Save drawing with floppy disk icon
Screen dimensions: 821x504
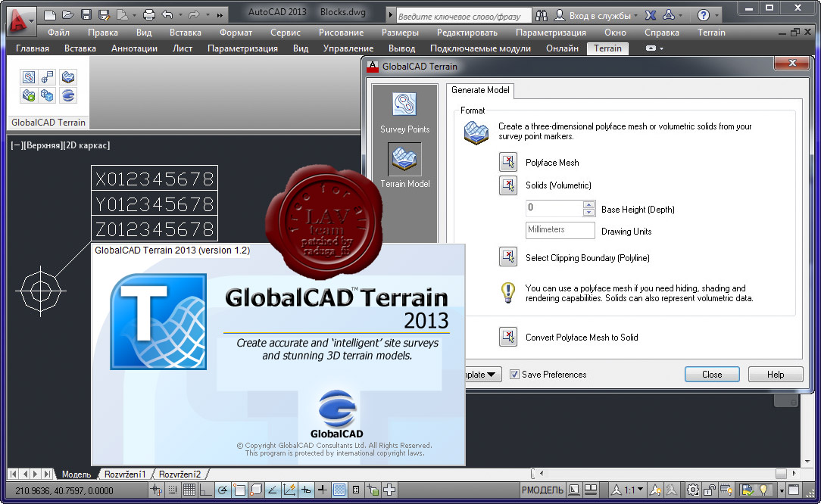click(86, 14)
